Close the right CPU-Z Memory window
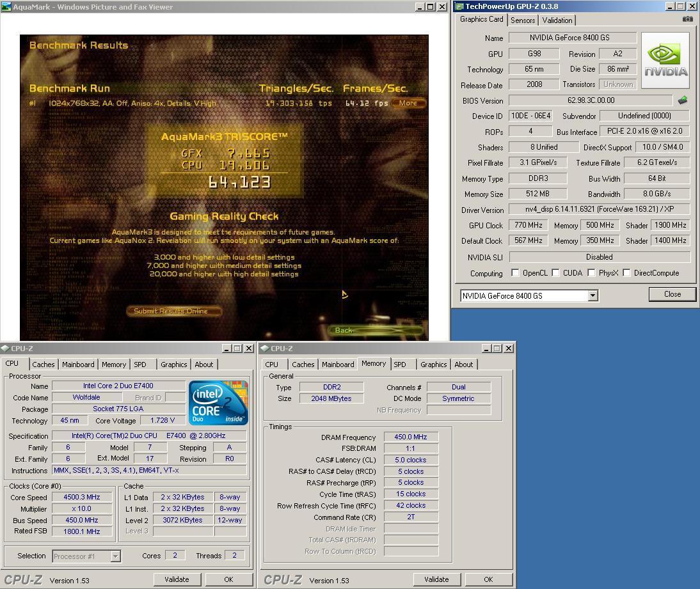 point(509,349)
